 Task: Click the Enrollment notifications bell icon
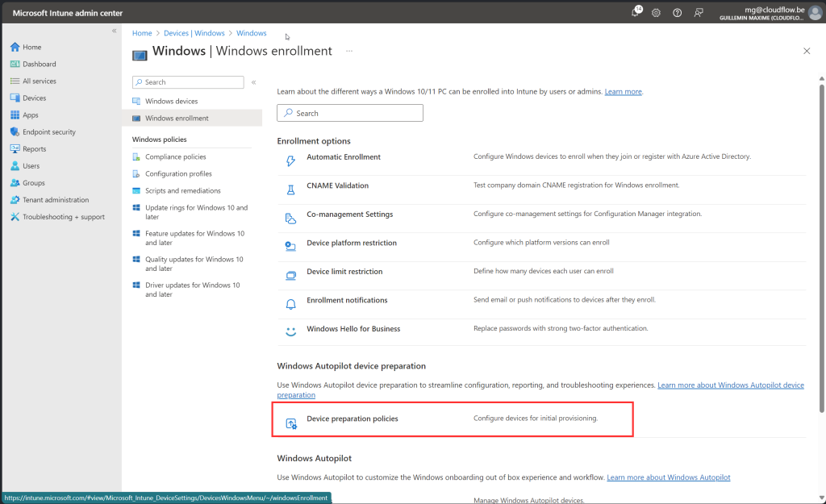(x=290, y=304)
